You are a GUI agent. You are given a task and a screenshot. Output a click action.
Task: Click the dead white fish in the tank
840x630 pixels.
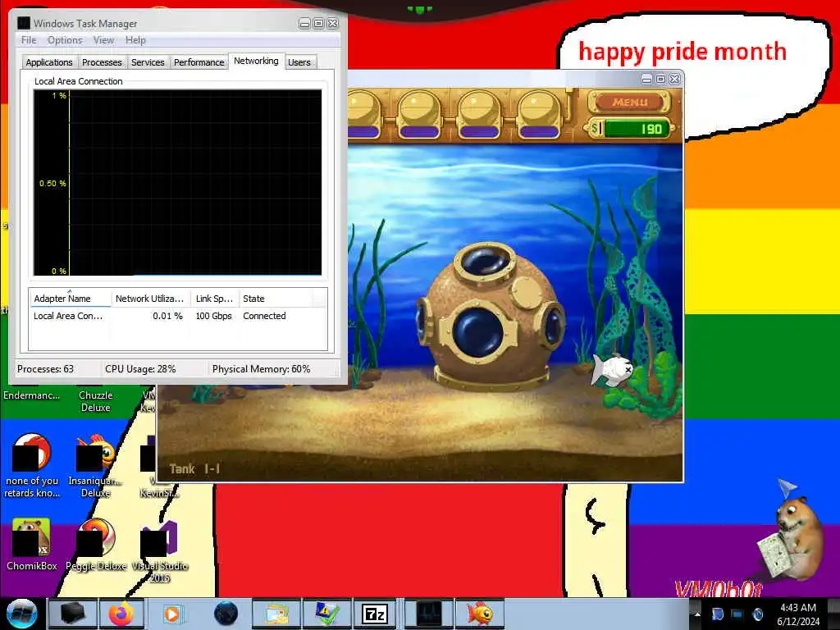pyautogui.click(x=612, y=369)
